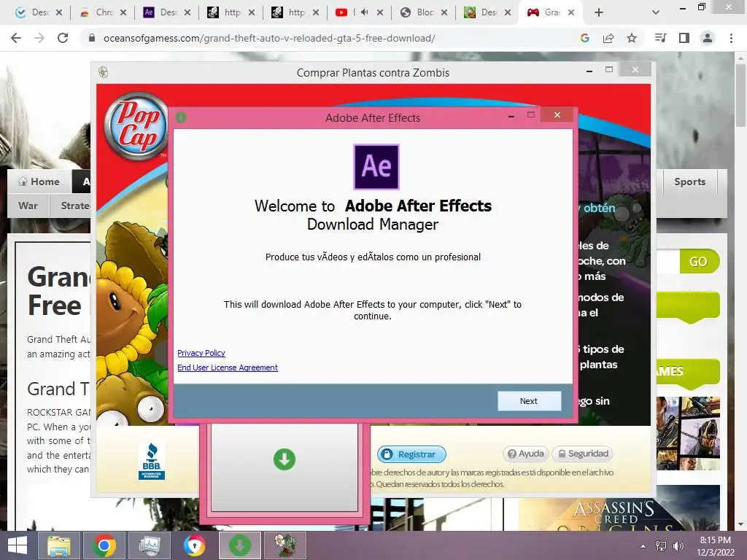The width and height of the screenshot is (747, 560).
Task: Open the Chrome profile avatar
Action: coord(708,38)
